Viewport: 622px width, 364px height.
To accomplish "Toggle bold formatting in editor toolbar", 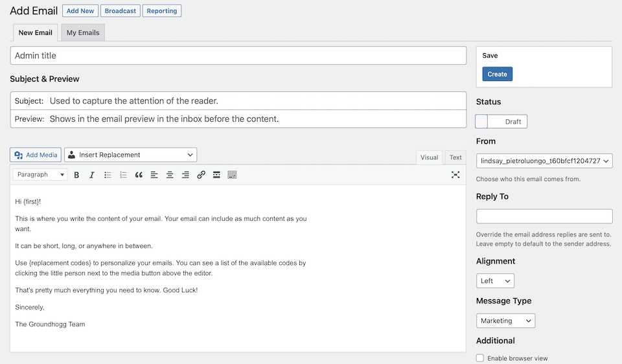I will click(x=76, y=175).
